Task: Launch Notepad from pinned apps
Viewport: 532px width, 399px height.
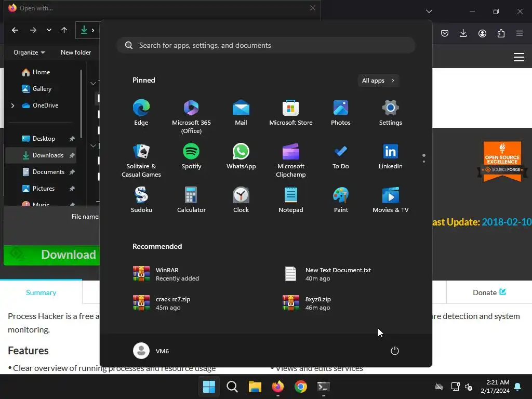Action: pyautogui.click(x=291, y=200)
